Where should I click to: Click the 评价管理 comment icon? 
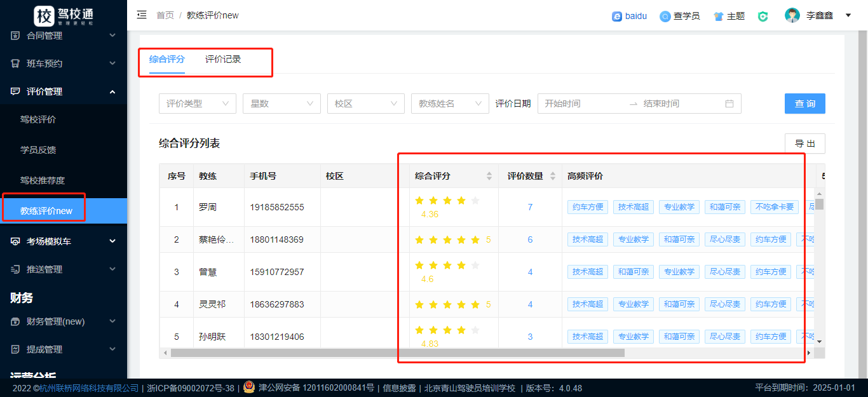(15, 91)
